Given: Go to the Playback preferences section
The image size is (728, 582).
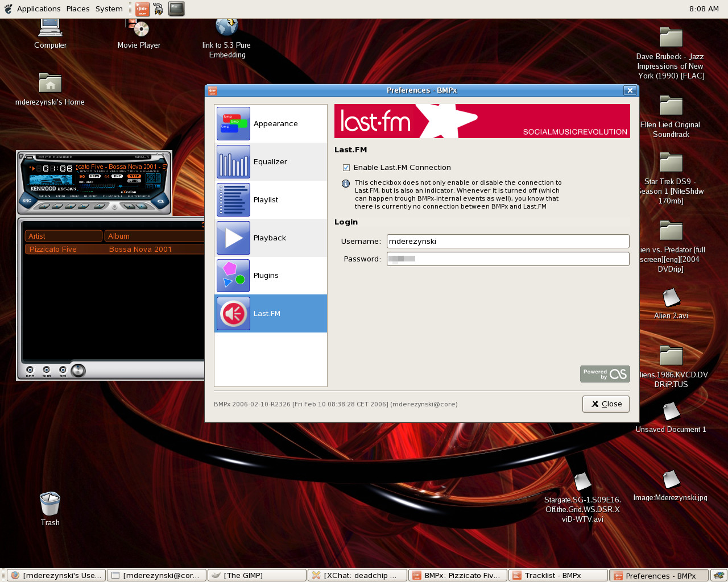Looking at the screenshot, I should click(x=270, y=238).
